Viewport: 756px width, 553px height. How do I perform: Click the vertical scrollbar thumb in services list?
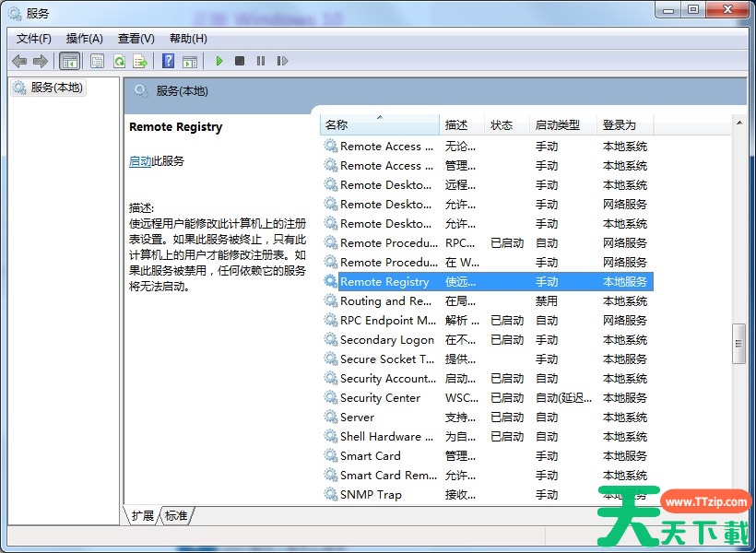pyautogui.click(x=738, y=343)
